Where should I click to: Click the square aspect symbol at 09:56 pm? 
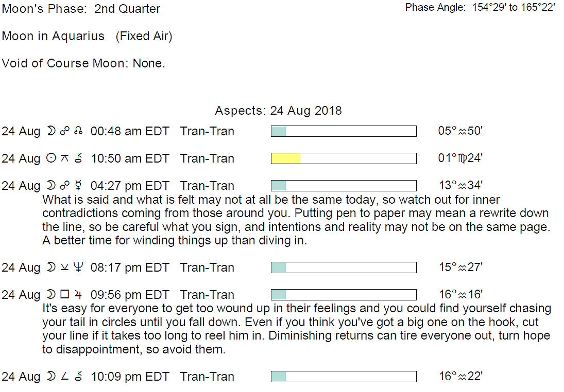64,295
